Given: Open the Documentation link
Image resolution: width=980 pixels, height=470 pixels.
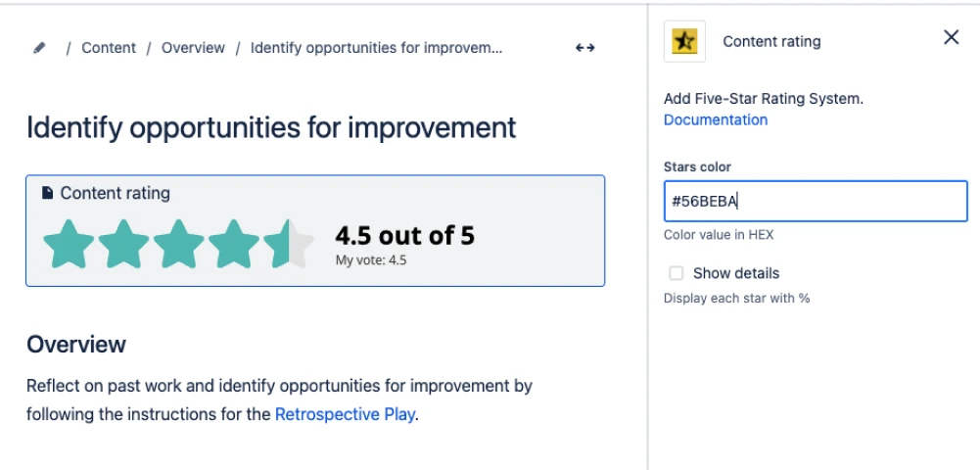Looking at the screenshot, I should (716, 119).
